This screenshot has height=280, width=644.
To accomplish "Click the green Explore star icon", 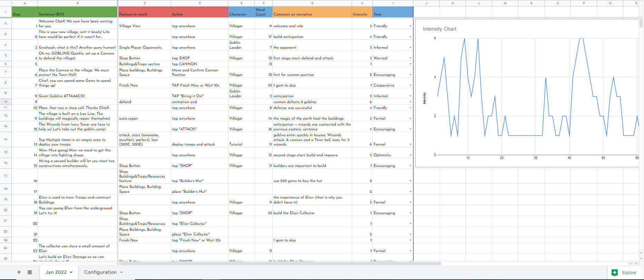I will [615, 272].
